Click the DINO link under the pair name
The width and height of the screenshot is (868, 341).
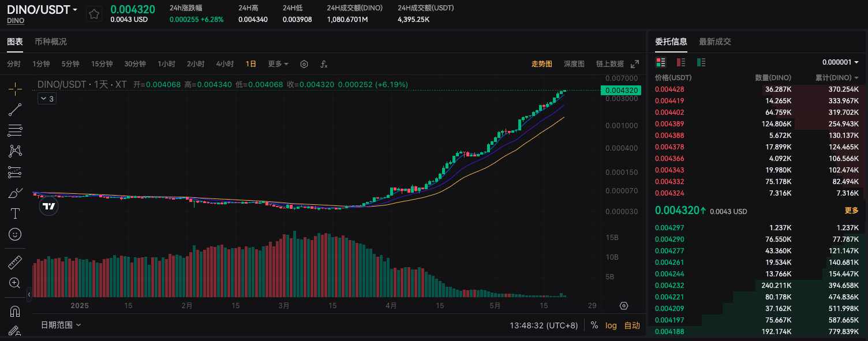click(16, 21)
